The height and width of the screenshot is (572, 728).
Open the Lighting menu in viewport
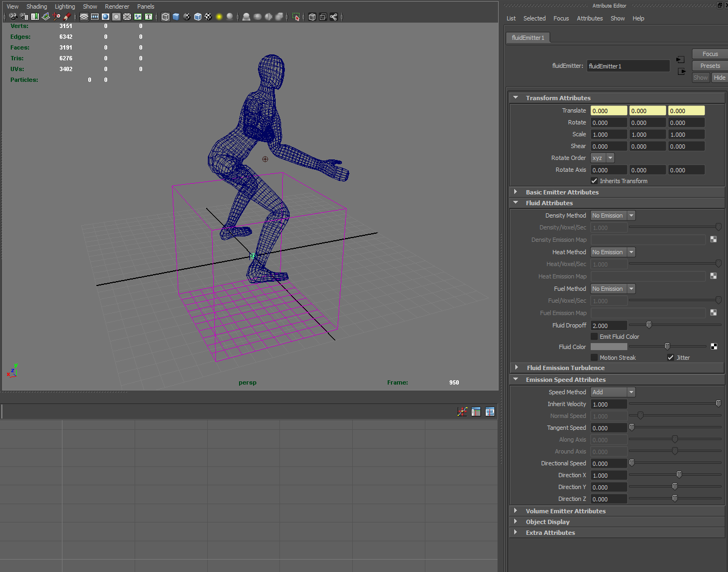coord(65,6)
